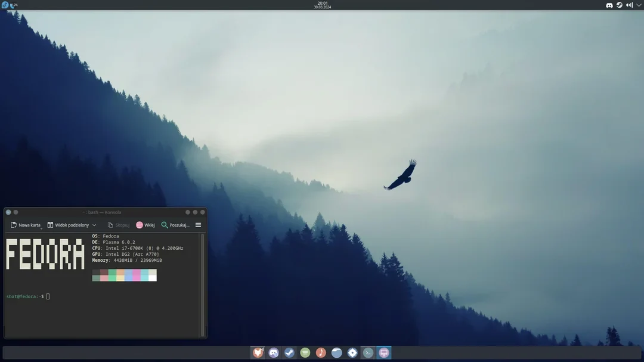Open Firefox from the taskbar
Image resolution: width=644 pixels, height=362 pixels.
pyautogui.click(x=257, y=352)
